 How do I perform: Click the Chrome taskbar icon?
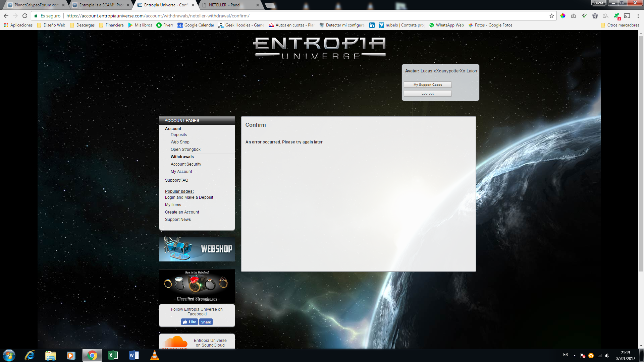(x=92, y=355)
